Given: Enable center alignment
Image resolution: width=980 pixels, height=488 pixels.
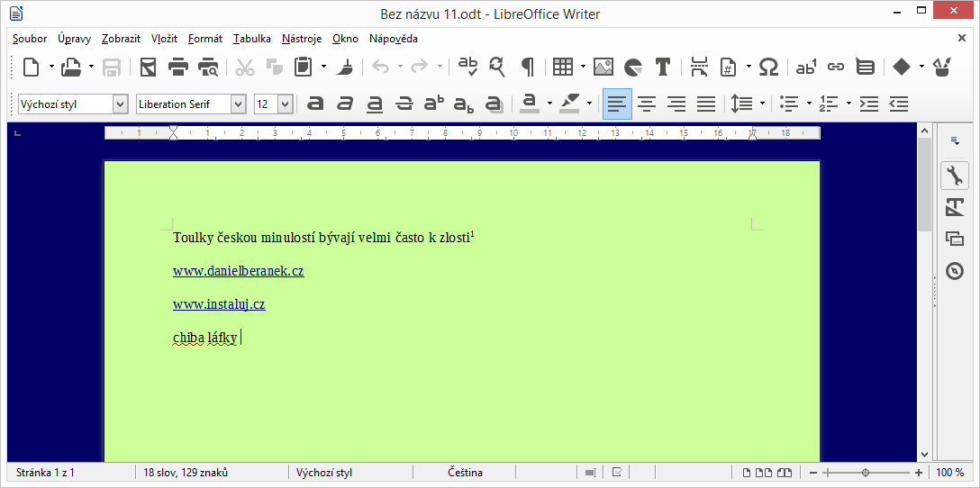Looking at the screenshot, I should pos(647,104).
